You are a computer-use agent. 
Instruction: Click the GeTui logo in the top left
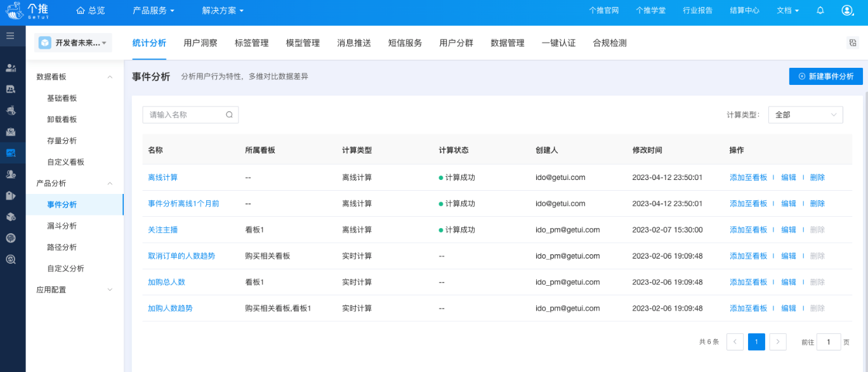click(x=26, y=11)
